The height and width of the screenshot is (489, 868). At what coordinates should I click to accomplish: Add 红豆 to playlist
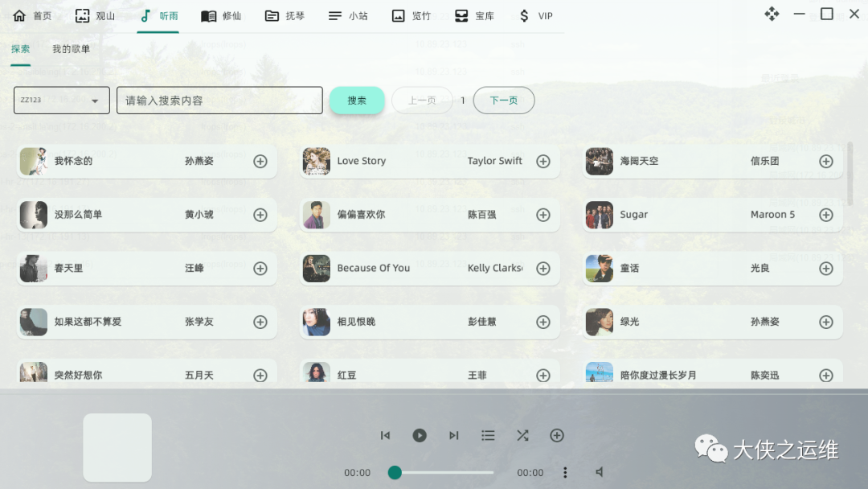tap(543, 375)
